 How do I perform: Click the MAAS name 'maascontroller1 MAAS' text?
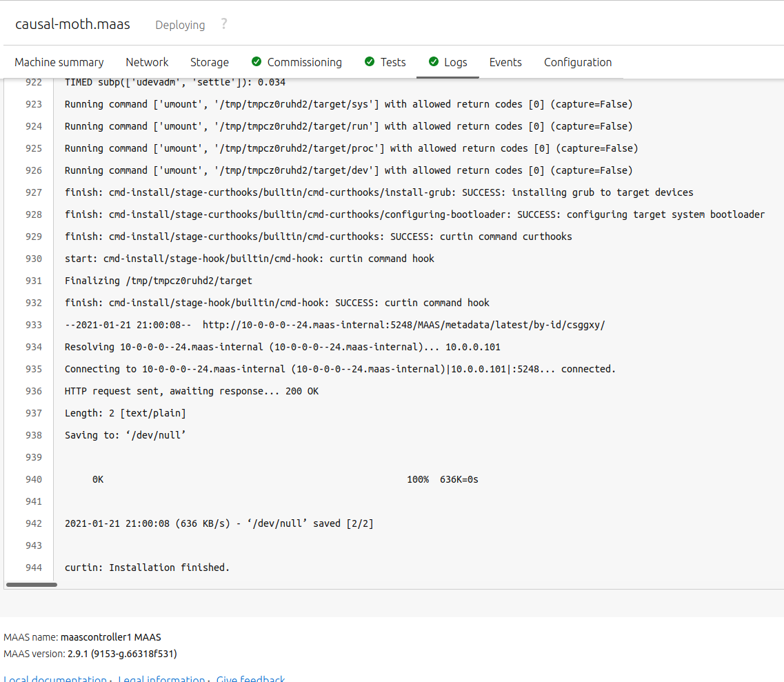click(110, 637)
